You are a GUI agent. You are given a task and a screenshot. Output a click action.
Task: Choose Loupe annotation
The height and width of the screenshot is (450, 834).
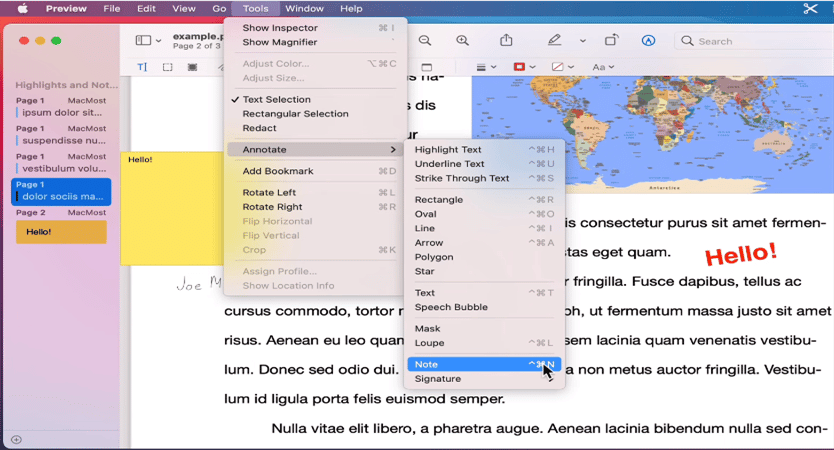point(484,343)
